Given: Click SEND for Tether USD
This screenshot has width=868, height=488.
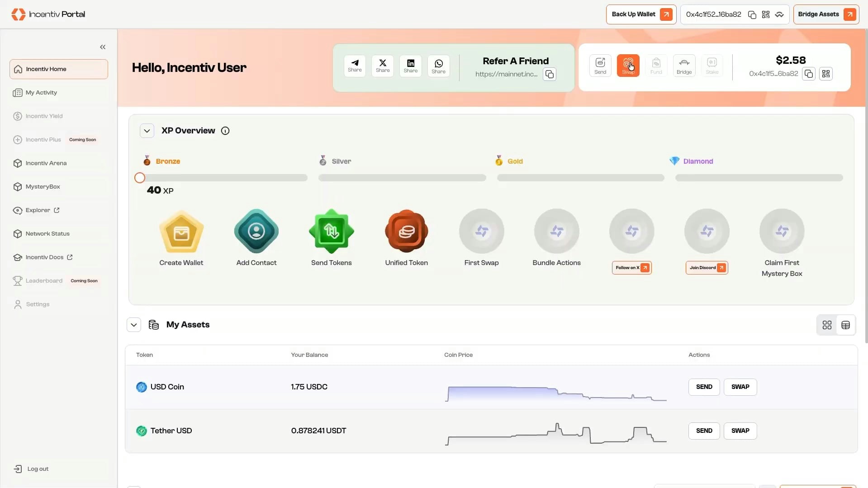Looking at the screenshot, I should click(704, 431).
